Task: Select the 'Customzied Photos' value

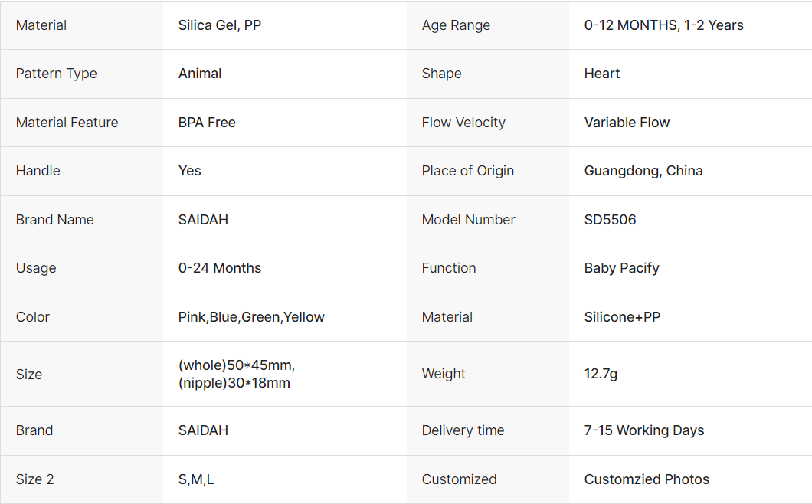Action: tap(647, 479)
